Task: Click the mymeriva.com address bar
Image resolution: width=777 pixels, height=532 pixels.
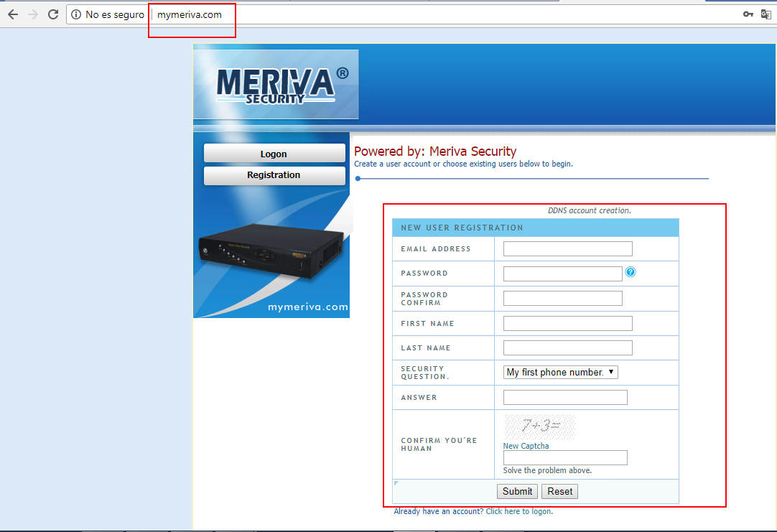Action: point(190,15)
